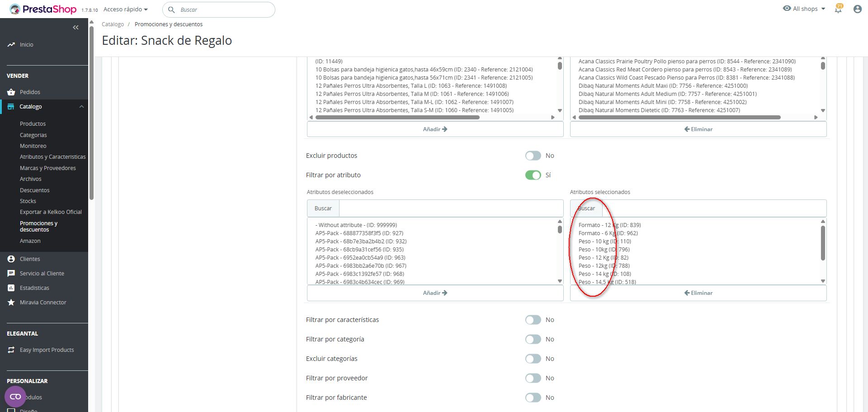Toggle Excluir productos switch
The height and width of the screenshot is (412, 868).
533,156
